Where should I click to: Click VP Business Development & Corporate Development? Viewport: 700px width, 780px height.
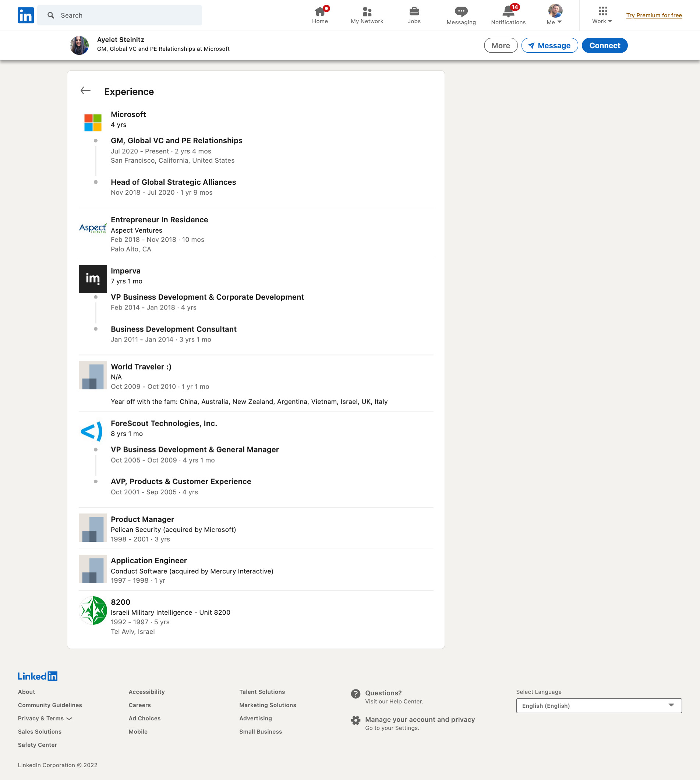click(x=207, y=297)
